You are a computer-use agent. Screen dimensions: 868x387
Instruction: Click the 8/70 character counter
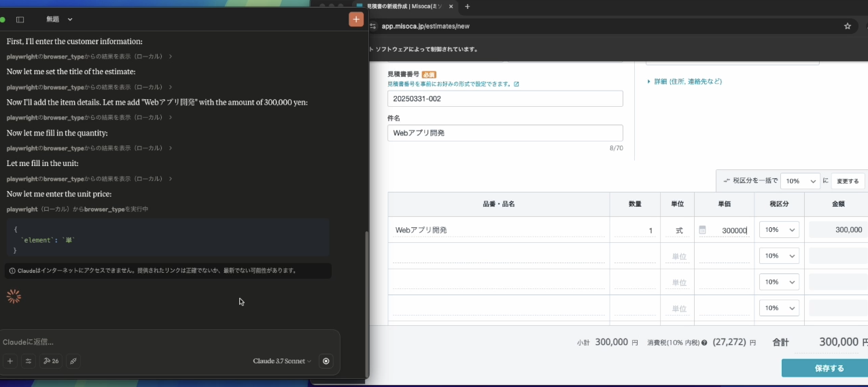[x=616, y=148]
